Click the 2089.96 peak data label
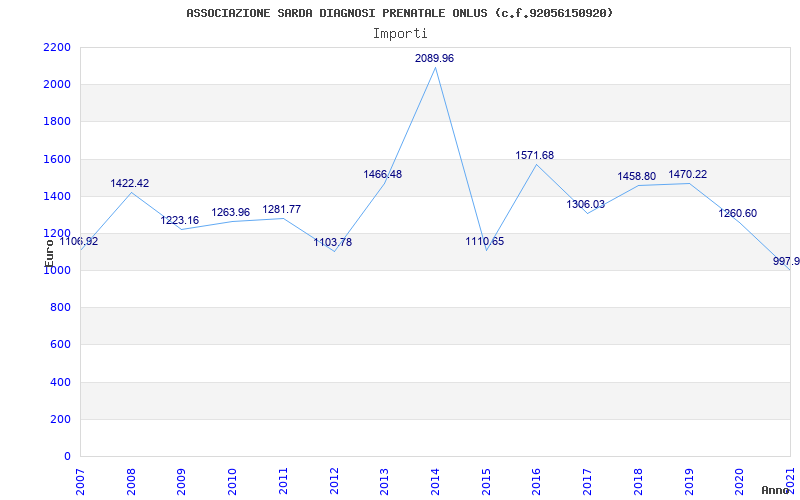Screen dimensions: 800x500 [434, 58]
